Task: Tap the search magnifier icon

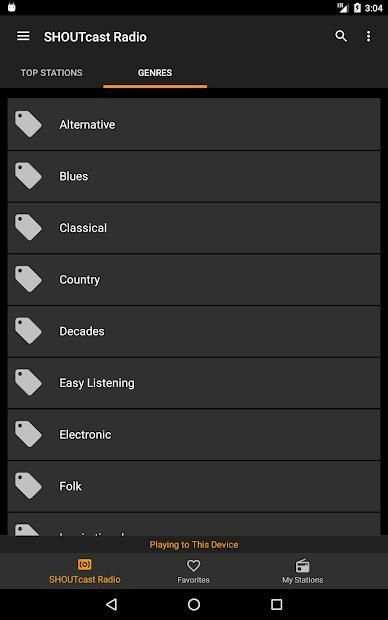Action: [x=341, y=36]
